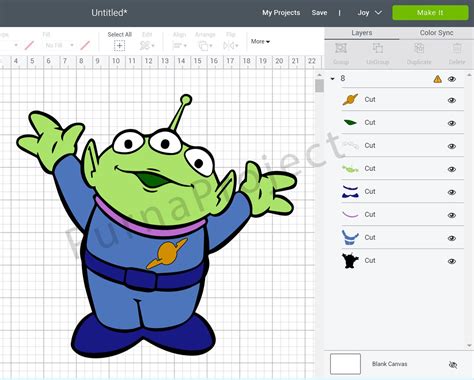
Task: Select the navy belt and boots layer thumbnail
Action: click(x=350, y=192)
